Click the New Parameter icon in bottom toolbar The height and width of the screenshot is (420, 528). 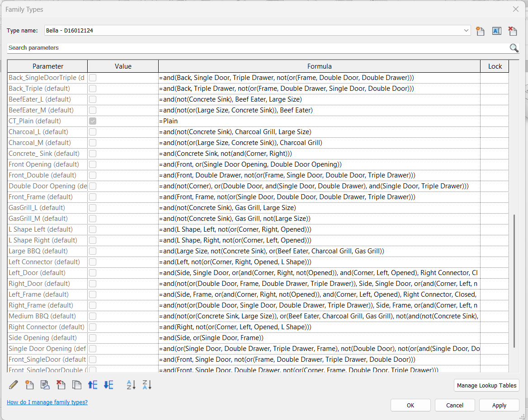click(x=29, y=385)
